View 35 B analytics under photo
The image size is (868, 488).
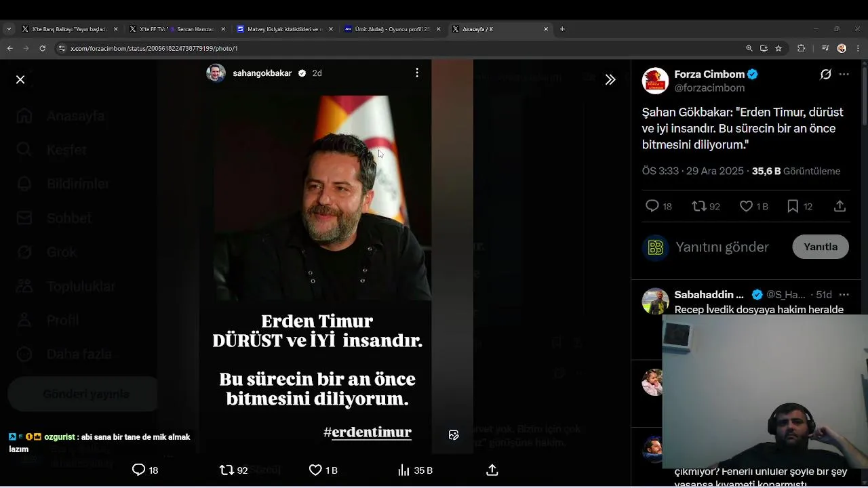(414, 470)
